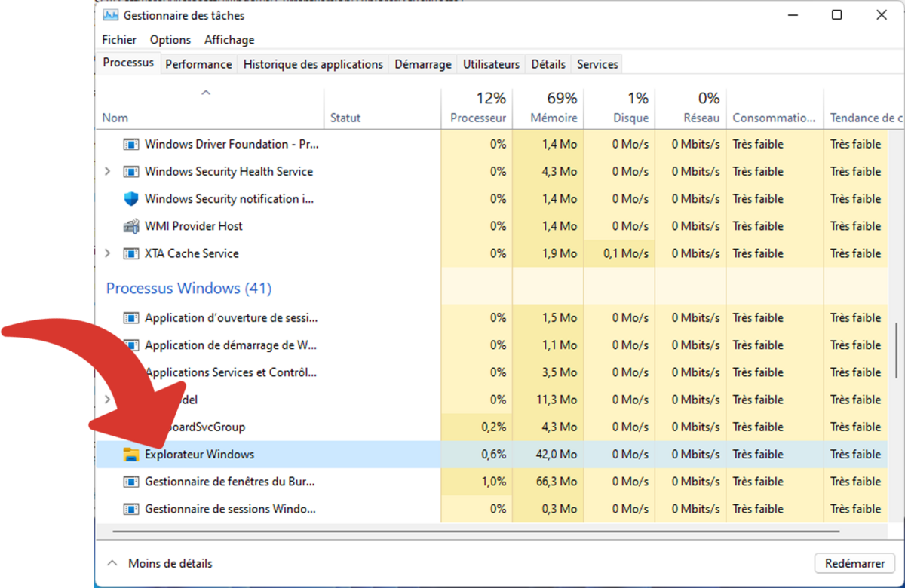Click the Explorateur Windows folder icon
The width and height of the screenshot is (905, 588).
pos(131,454)
